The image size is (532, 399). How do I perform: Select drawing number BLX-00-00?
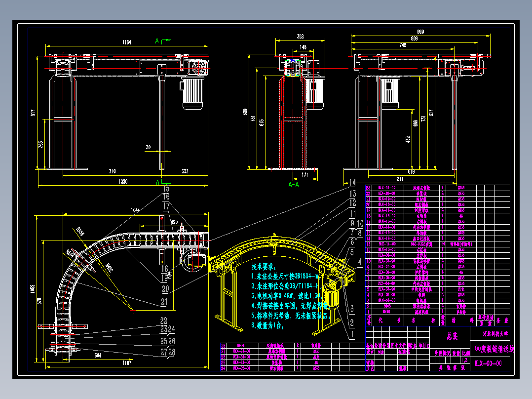pos(488,363)
